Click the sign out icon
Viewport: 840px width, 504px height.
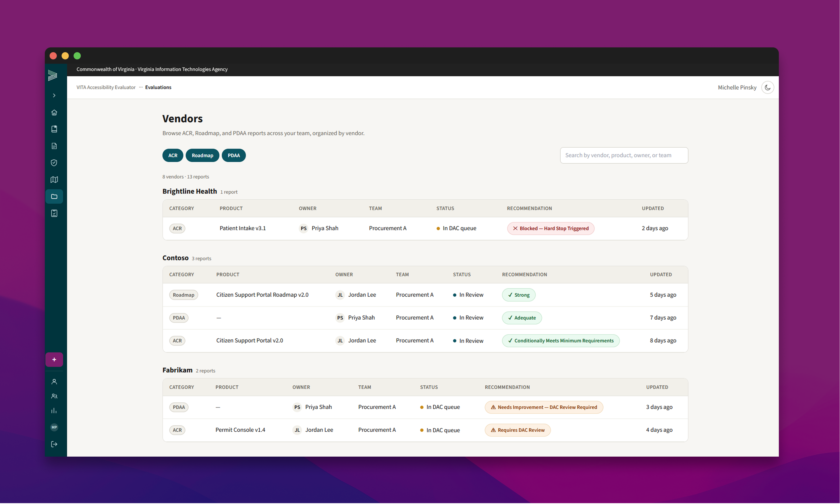(54, 444)
